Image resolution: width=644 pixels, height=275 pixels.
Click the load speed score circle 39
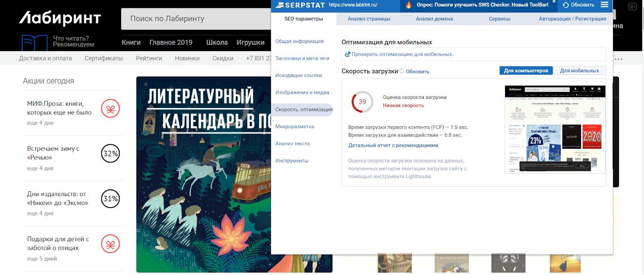point(362,102)
